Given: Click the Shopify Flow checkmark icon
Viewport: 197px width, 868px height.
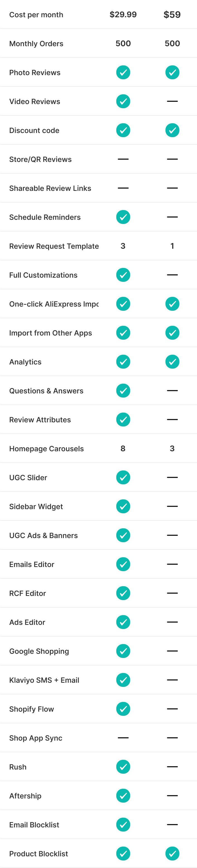Looking at the screenshot, I should [123, 709].
